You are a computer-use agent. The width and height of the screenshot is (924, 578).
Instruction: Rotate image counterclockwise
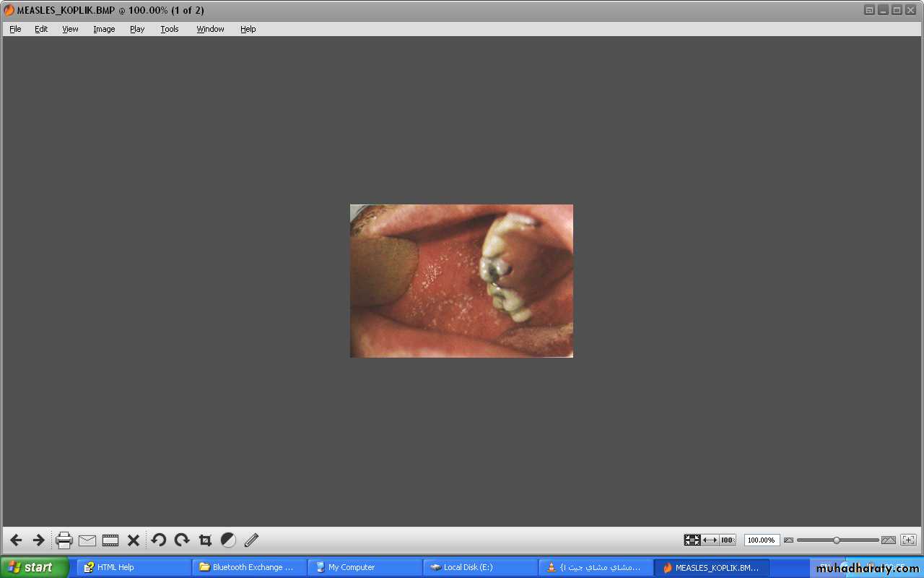click(x=159, y=540)
